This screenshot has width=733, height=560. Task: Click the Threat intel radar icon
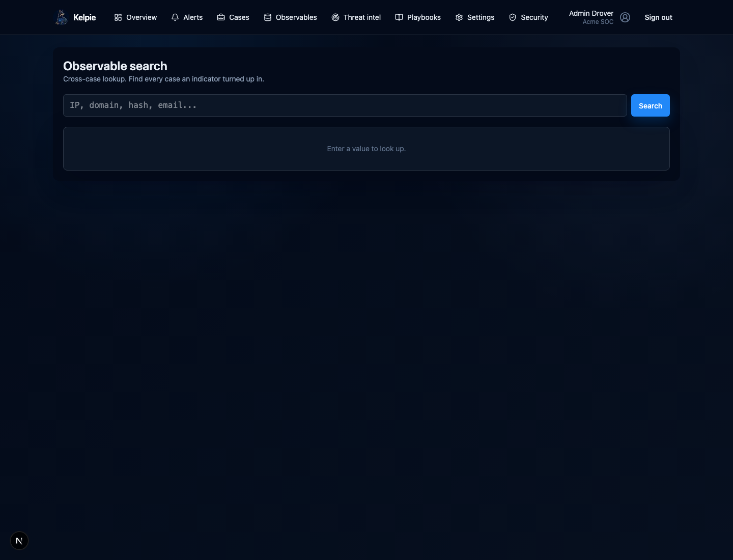(x=335, y=17)
